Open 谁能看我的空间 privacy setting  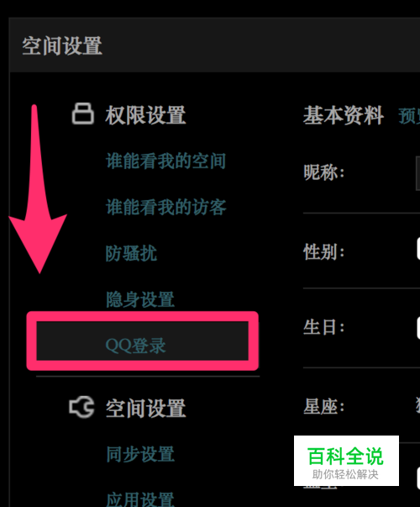point(165,161)
